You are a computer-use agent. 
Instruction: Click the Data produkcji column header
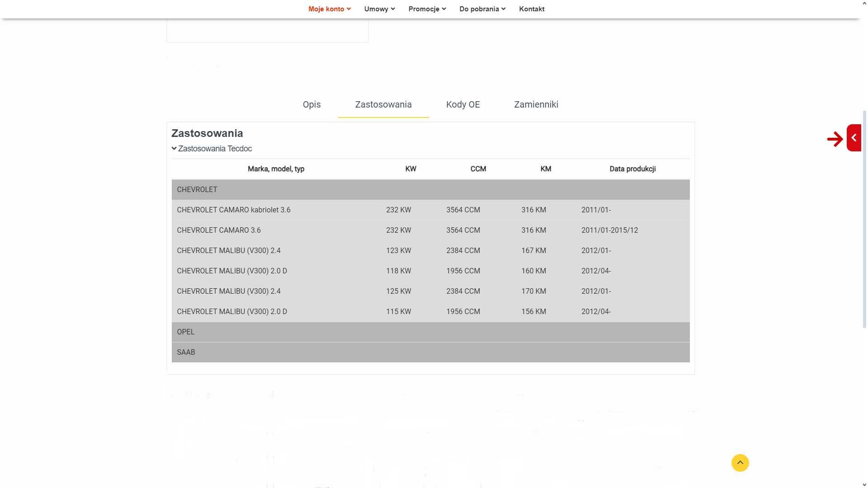632,169
